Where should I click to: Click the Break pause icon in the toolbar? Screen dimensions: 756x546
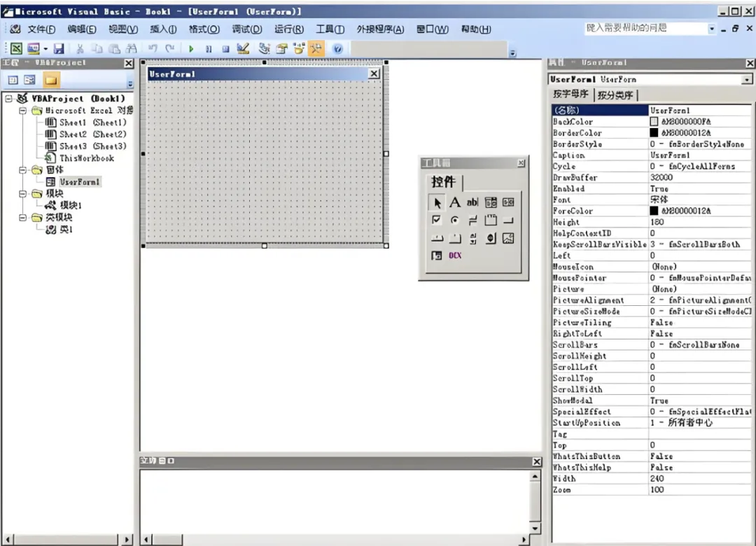pyautogui.click(x=209, y=49)
